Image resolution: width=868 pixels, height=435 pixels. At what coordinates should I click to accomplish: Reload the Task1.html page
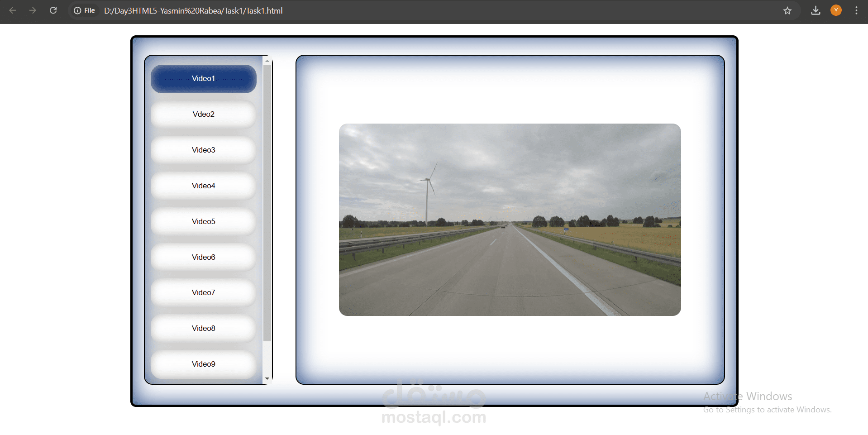53,10
